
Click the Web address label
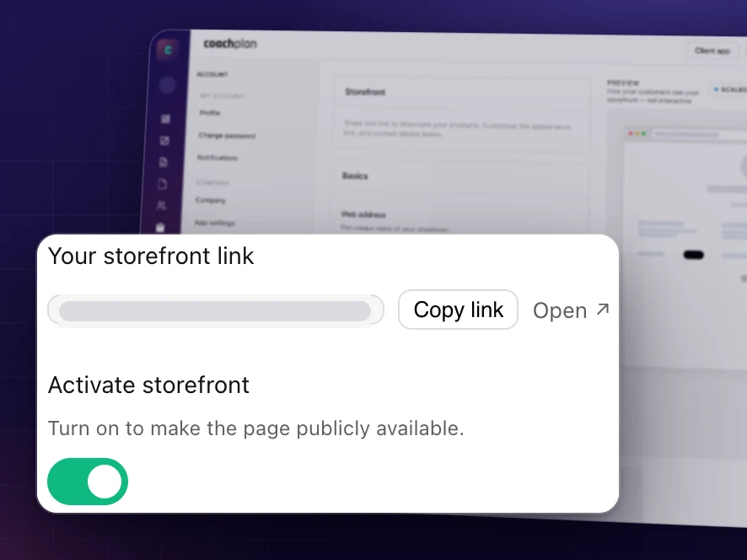[363, 214]
